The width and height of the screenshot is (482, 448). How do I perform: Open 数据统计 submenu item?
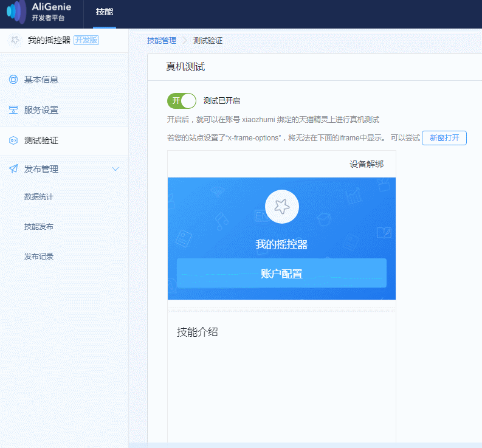pos(39,197)
